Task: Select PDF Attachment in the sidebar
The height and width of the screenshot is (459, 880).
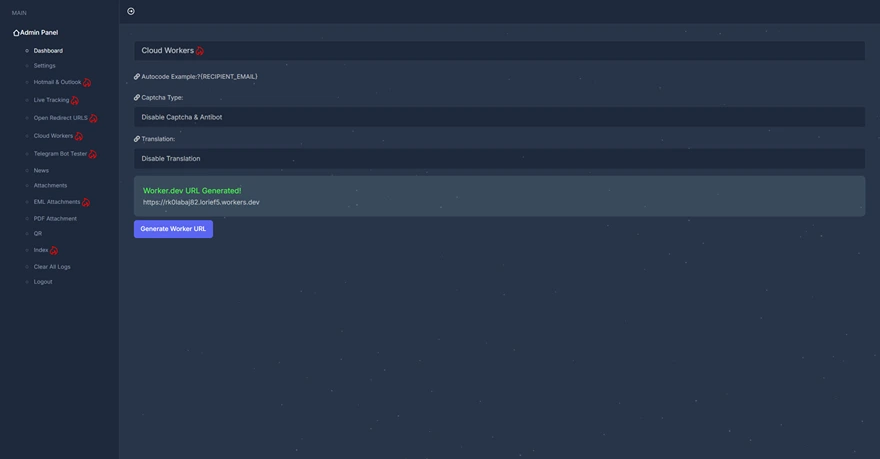Action: (55, 219)
